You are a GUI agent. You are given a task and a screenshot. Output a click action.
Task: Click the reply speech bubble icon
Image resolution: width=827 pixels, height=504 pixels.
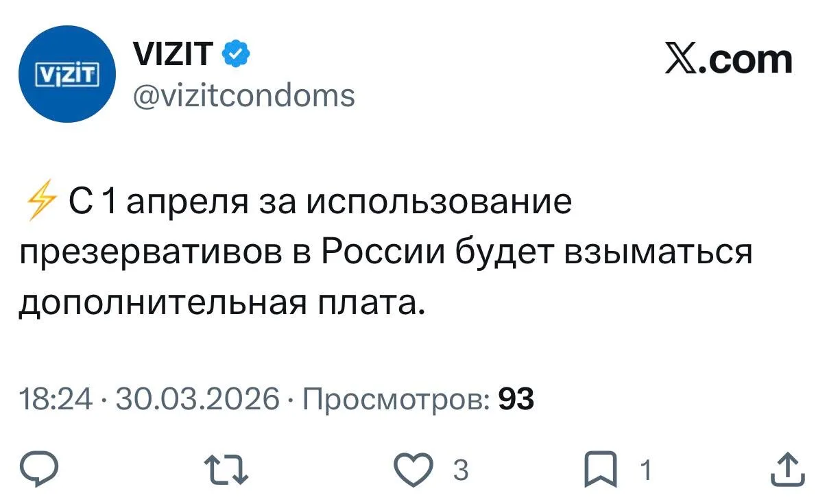(x=42, y=470)
